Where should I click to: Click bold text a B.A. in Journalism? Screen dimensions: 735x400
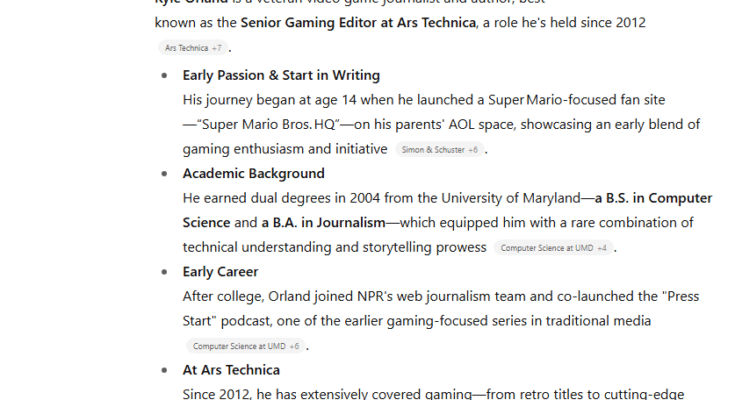(x=323, y=223)
